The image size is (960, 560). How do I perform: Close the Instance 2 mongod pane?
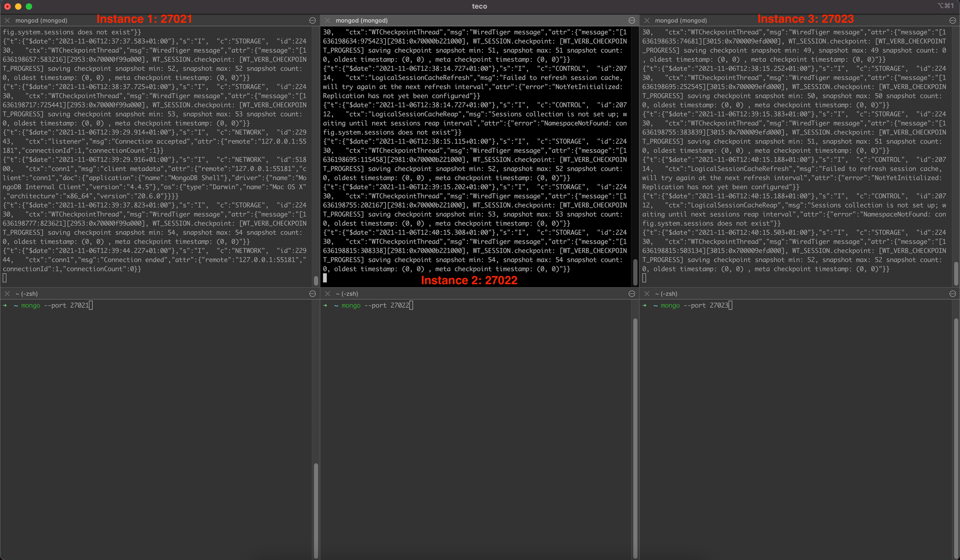pos(328,20)
